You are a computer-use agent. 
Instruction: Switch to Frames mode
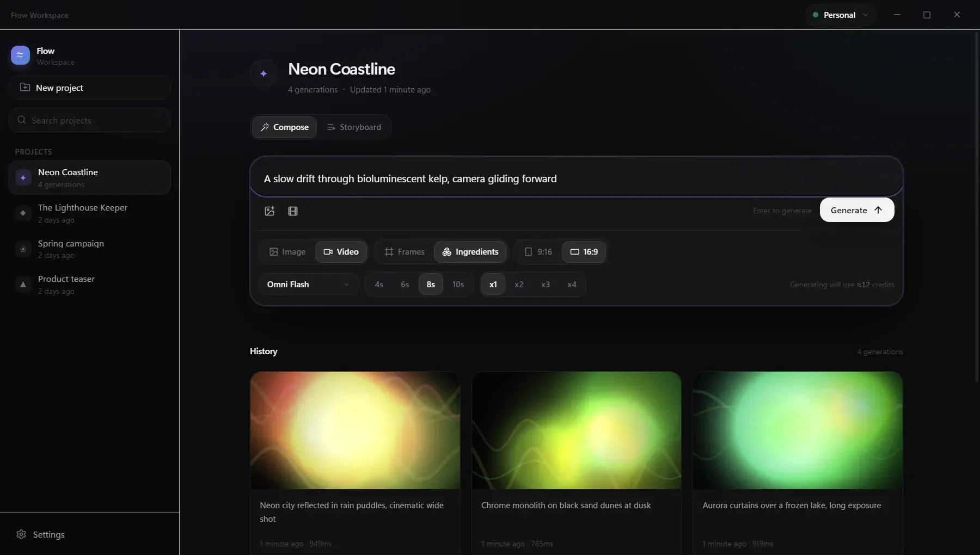click(404, 252)
